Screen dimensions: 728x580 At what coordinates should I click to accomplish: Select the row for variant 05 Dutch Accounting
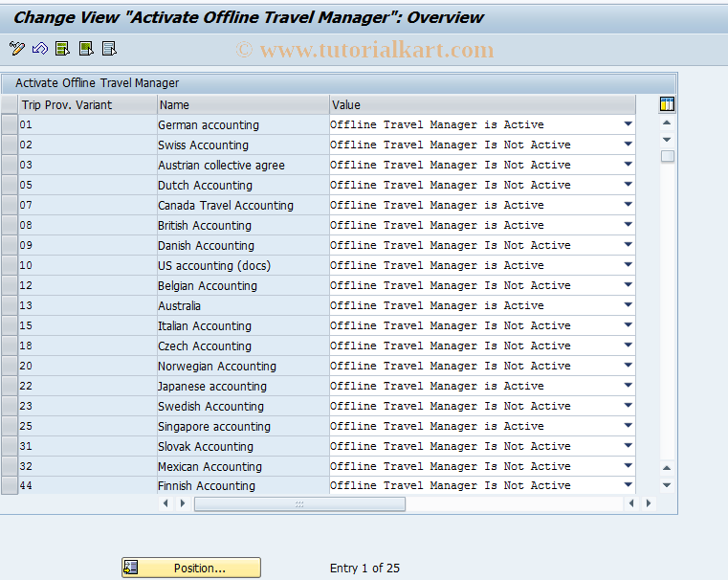[x=10, y=185]
